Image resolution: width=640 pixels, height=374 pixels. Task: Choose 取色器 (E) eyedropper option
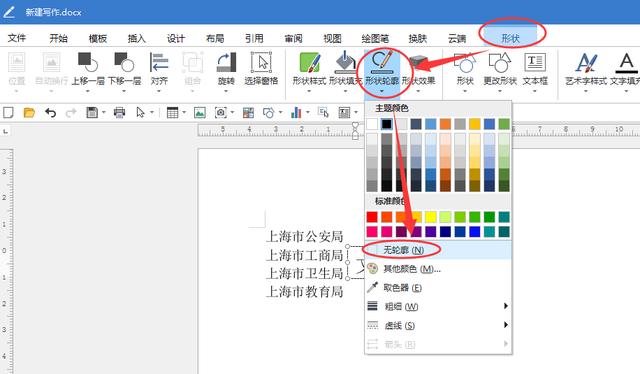click(438, 287)
